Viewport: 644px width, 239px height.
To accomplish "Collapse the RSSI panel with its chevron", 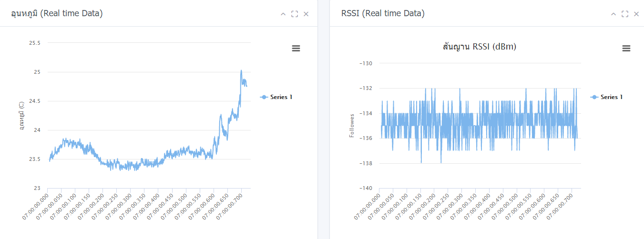I will click(613, 14).
